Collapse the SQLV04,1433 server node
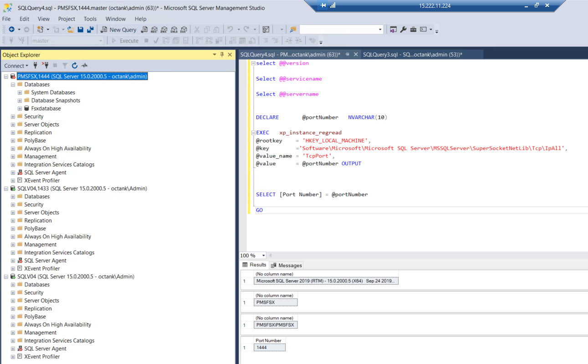The image size is (588, 364). [6, 188]
